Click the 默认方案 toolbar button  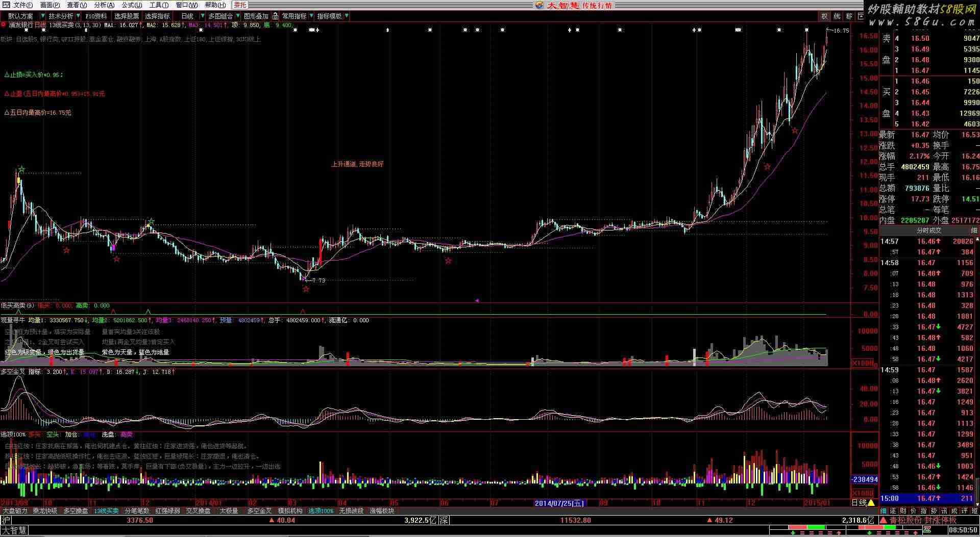coord(21,16)
